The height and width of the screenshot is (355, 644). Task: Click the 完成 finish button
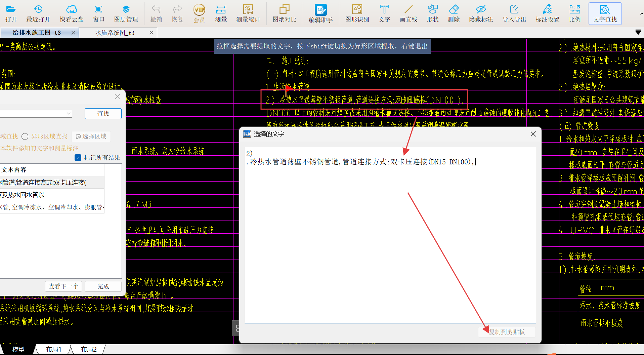(x=103, y=286)
